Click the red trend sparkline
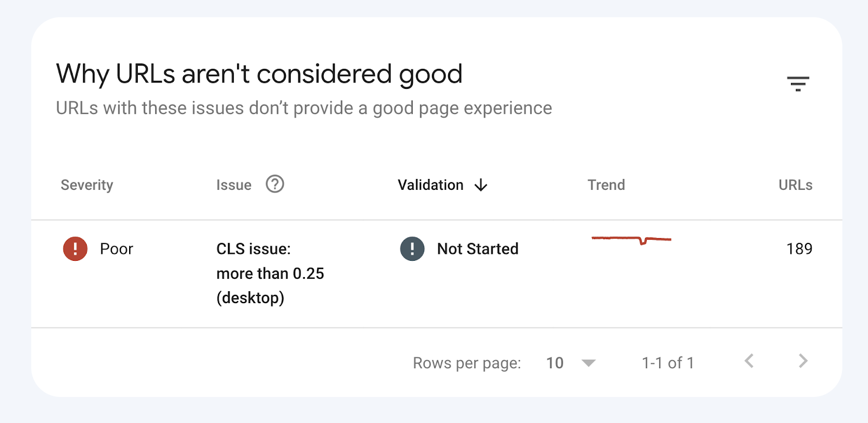The height and width of the screenshot is (423, 868). tap(631, 239)
